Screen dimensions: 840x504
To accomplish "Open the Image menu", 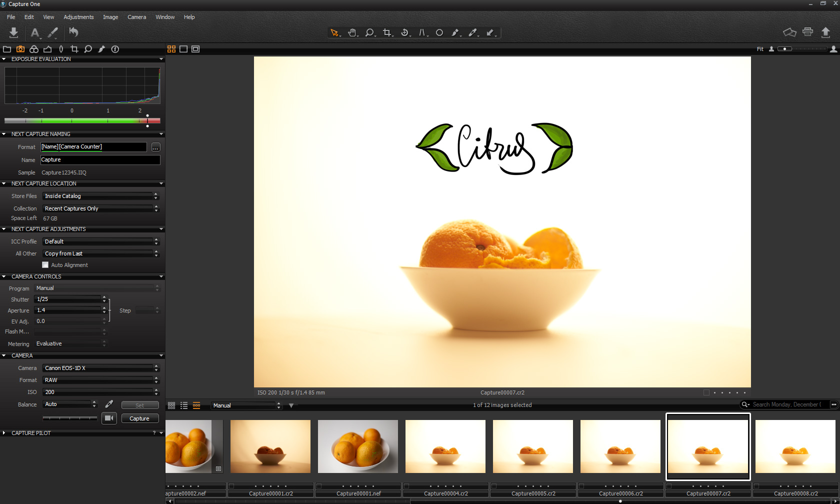I will (110, 17).
